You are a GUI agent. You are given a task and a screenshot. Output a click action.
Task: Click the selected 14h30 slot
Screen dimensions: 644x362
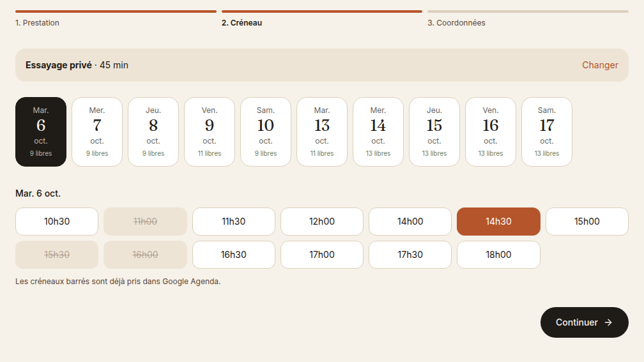coord(498,222)
